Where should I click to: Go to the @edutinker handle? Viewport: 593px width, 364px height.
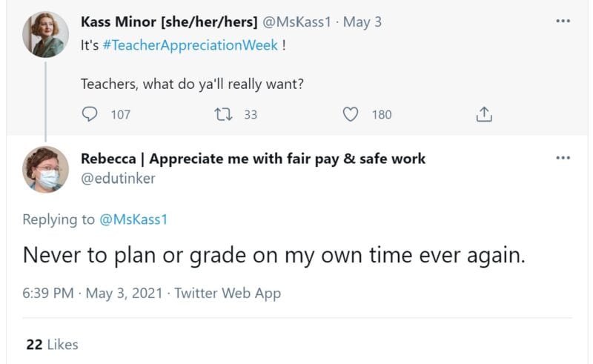(119, 178)
